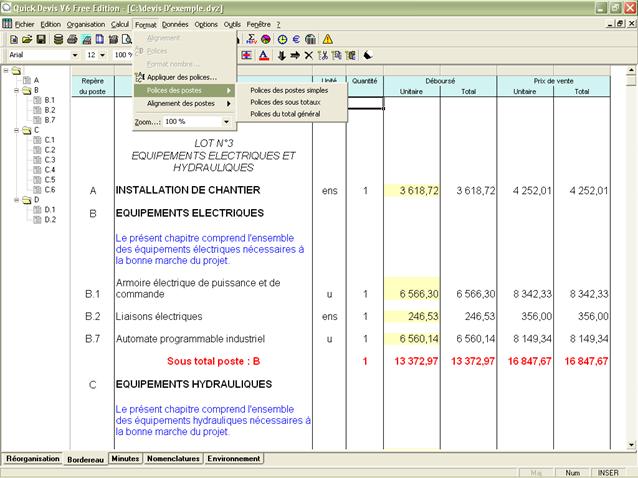
Task: Collapse folder B in the tree
Action: click(17, 90)
